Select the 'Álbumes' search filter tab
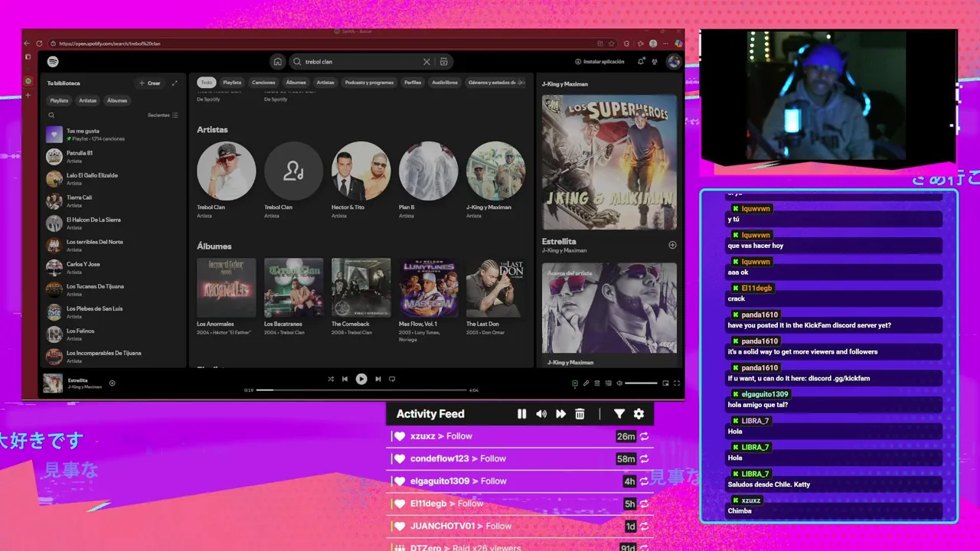 [x=296, y=82]
